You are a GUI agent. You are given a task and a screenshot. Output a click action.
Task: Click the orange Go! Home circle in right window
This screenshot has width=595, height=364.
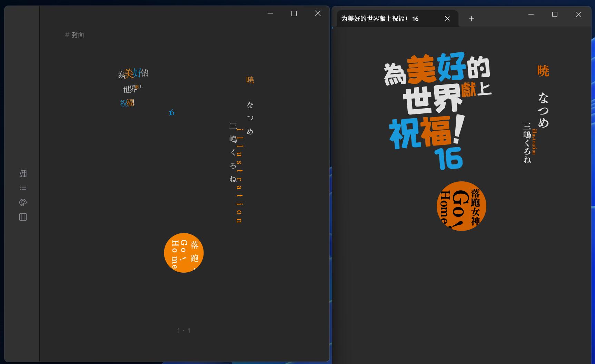coord(461,206)
